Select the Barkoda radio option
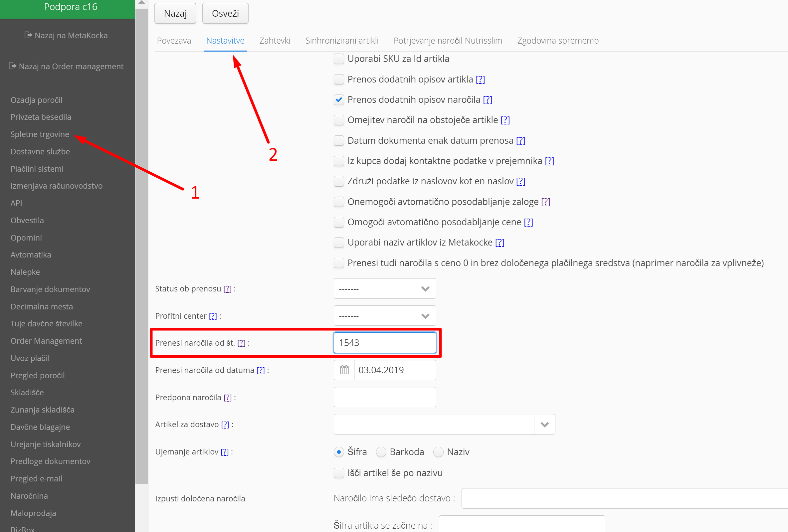Viewport: 788px width, 532px height. [381, 452]
